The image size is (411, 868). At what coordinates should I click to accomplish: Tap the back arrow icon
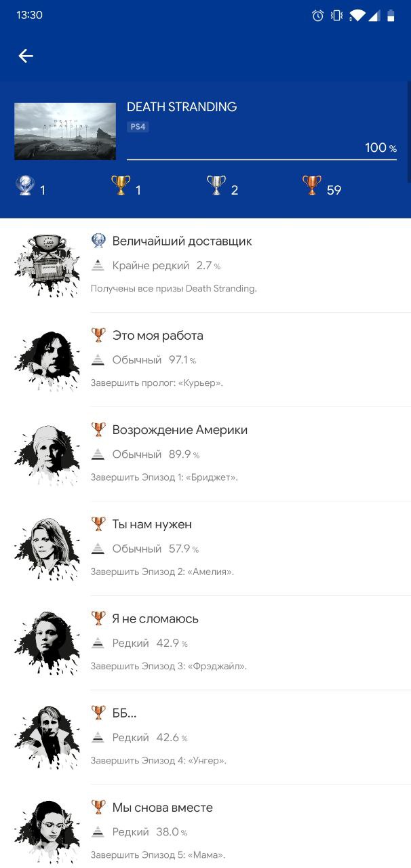(26, 56)
